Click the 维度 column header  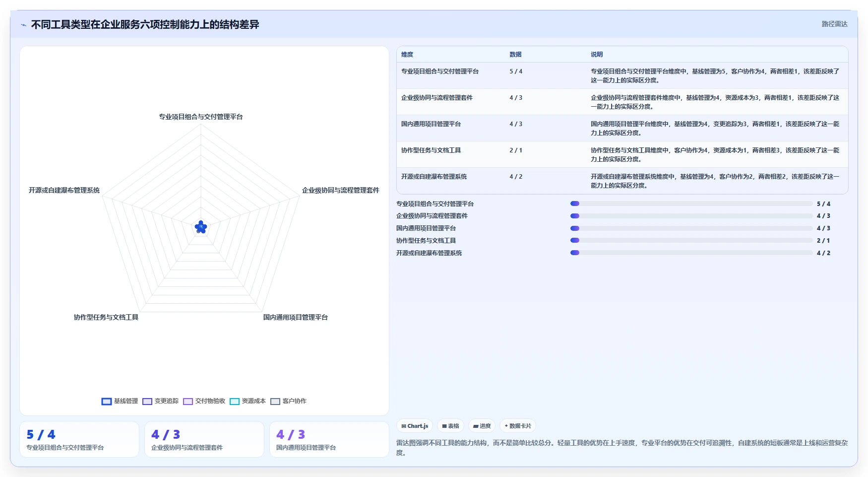point(407,55)
